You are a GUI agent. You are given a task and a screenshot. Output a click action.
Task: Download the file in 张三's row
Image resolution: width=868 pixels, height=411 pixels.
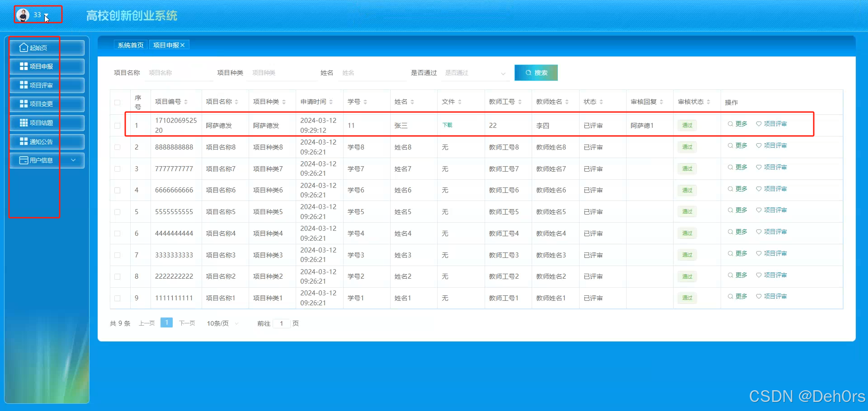[447, 125]
